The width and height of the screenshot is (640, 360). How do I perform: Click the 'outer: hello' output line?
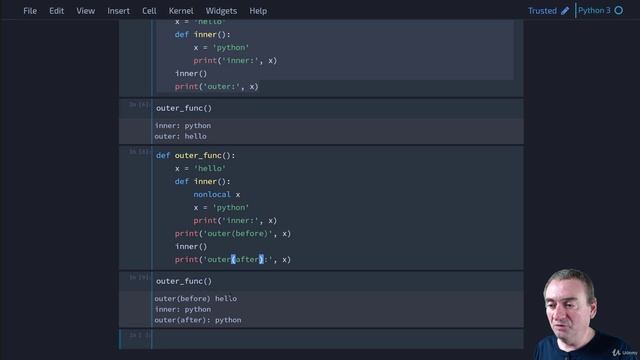pyautogui.click(x=180, y=136)
